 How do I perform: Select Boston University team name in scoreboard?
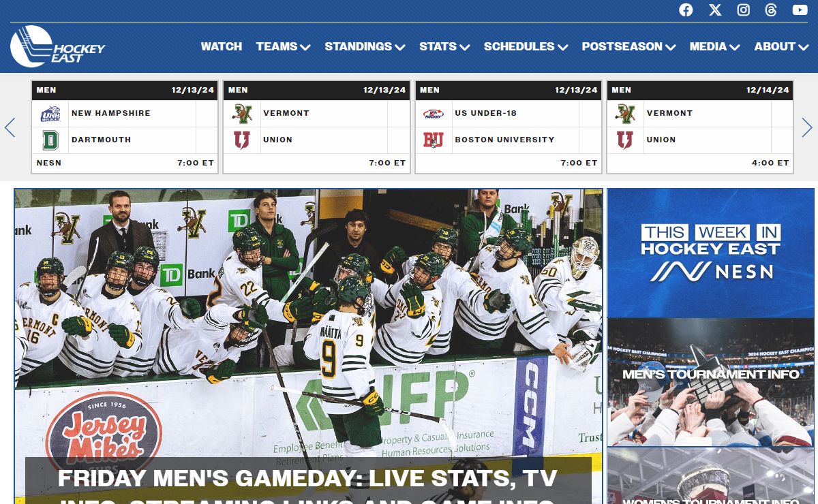point(505,140)
